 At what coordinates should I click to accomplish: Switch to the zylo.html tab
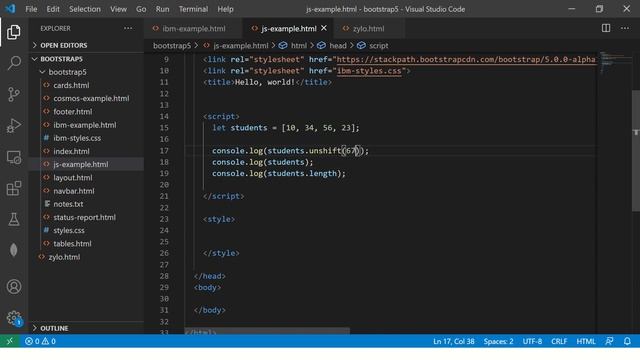[x=369, y=29]
